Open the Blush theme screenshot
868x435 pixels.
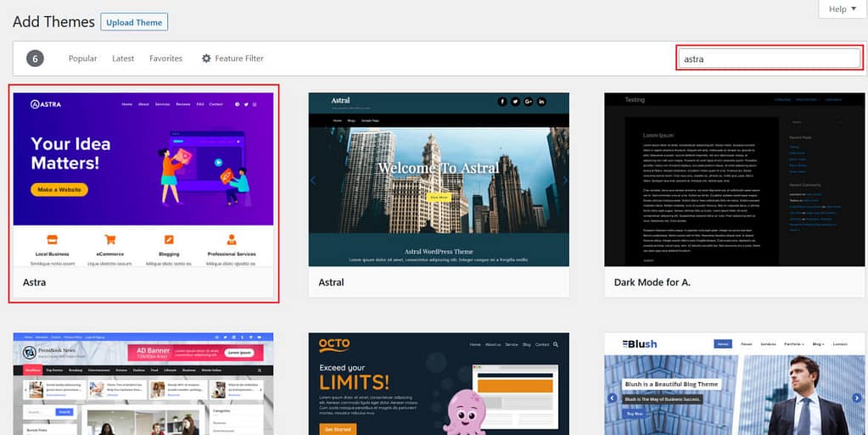(x=734, y=383)
